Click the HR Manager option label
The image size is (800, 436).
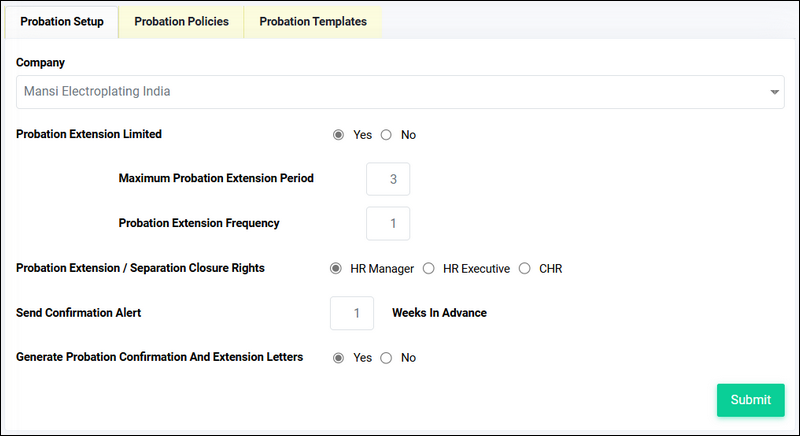[382, 269]
